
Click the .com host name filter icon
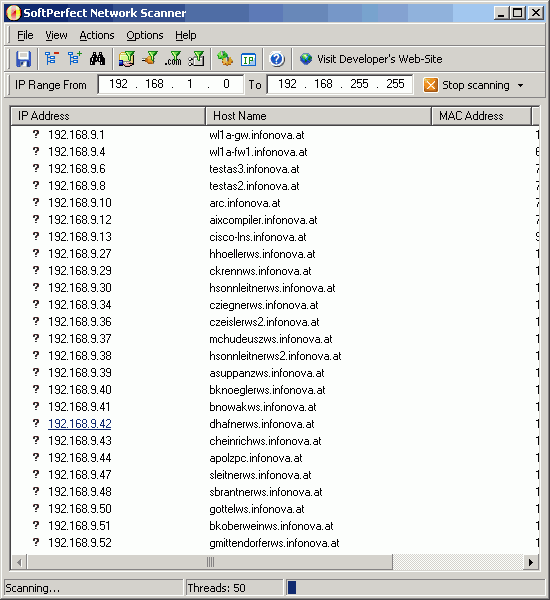(173, 59)
